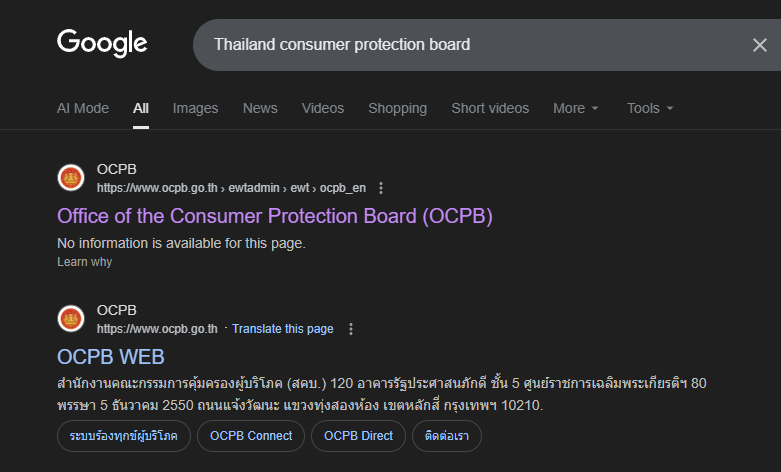The height and width of the screenshot is (472, 781).
Task: Switch to the Images tab
Action: tap(195, 108)
